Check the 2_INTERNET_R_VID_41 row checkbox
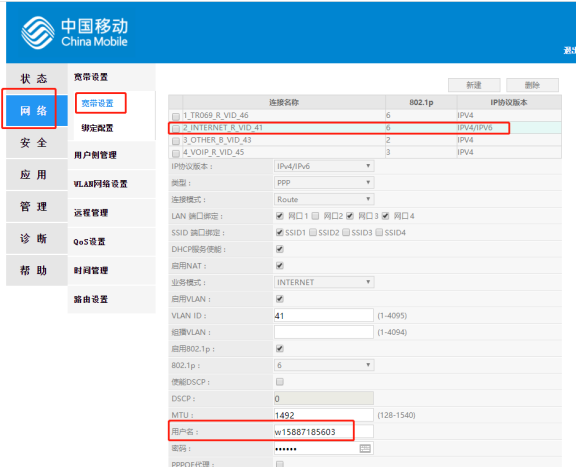 (176, 128)
